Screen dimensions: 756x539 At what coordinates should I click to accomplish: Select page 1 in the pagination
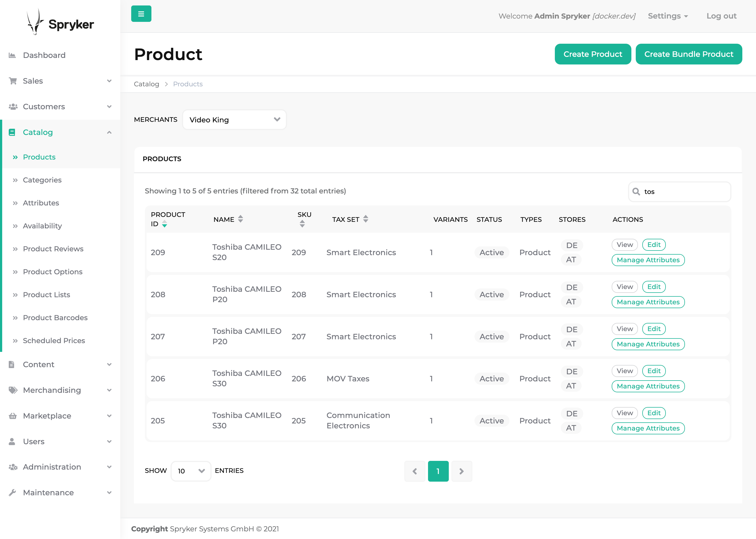tap(438, 471)
